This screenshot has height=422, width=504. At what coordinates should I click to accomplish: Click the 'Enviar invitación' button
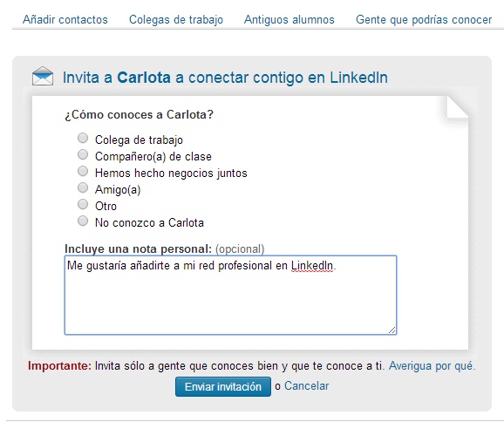pyautogui.click(x=223, y=386)
